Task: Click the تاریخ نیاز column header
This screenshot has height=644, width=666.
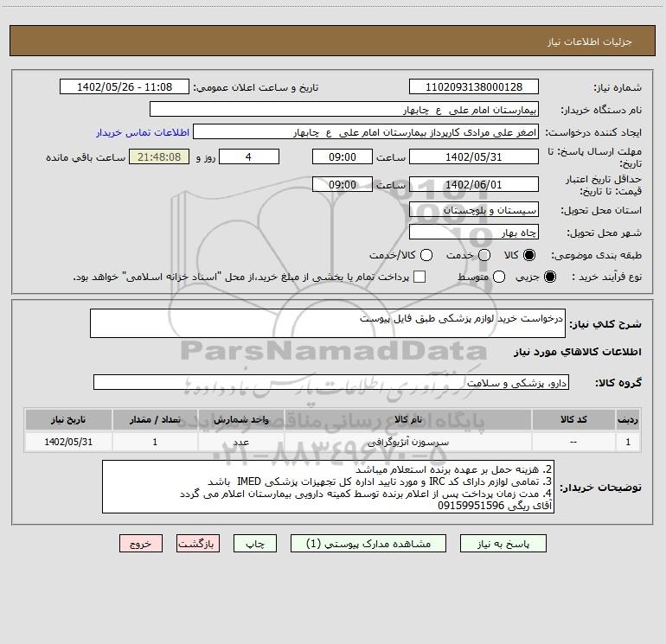Action: click(68, 419)
